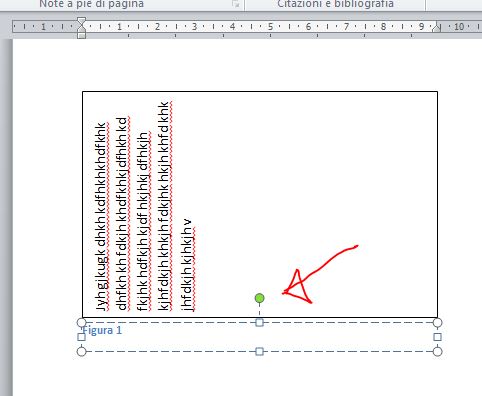
Task: Click the left indent square on the ruler
Action: [x=81, y=35]
